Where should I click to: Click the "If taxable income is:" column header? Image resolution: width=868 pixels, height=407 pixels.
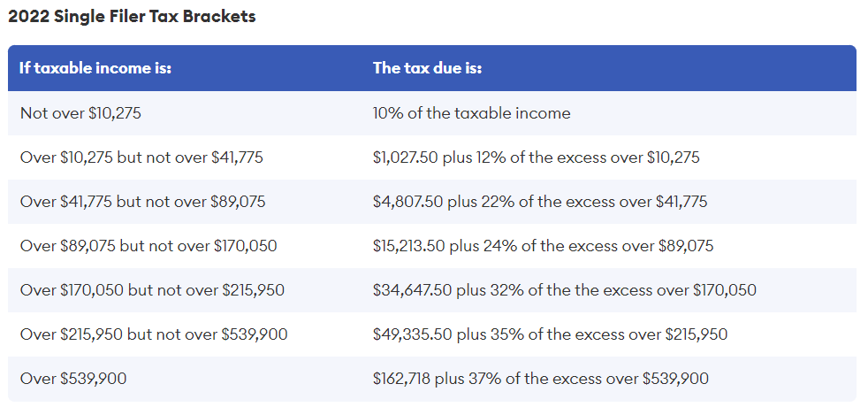click(x=95, y=68)
